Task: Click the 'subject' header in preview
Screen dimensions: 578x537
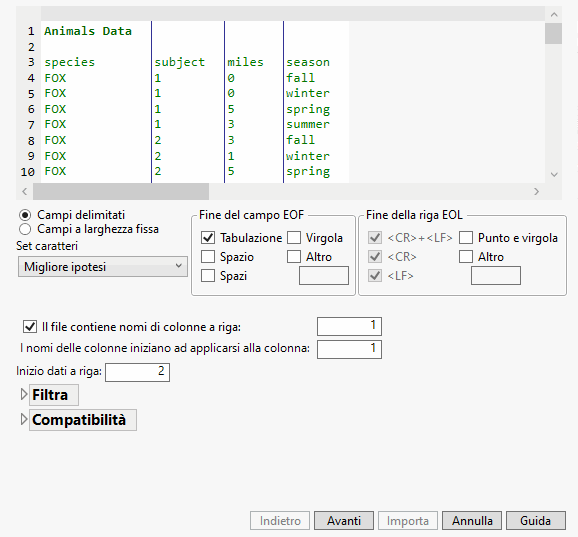Action: pos(180,62)
